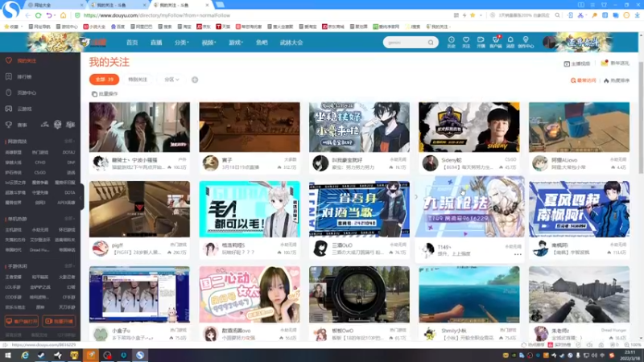Go to 直播 in the top nav
This screenshot has height=362, width=644.
tap(156, 43)
